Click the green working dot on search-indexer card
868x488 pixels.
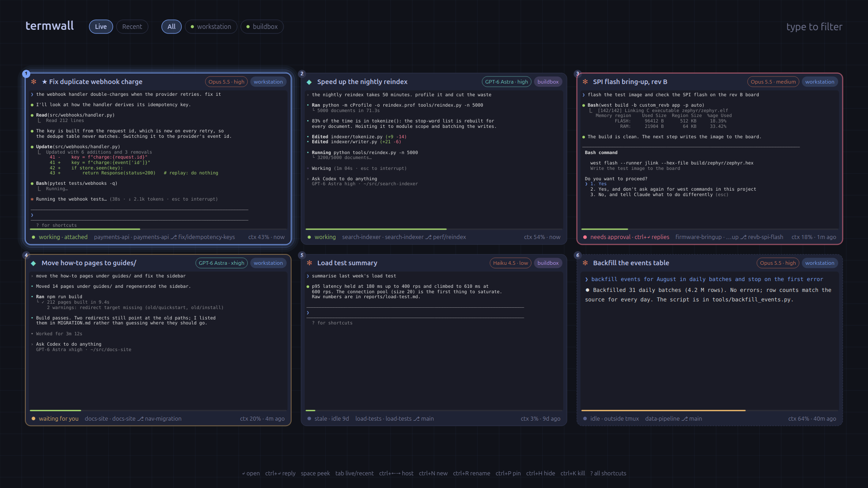pyautogui.click(x=309, y=237)
